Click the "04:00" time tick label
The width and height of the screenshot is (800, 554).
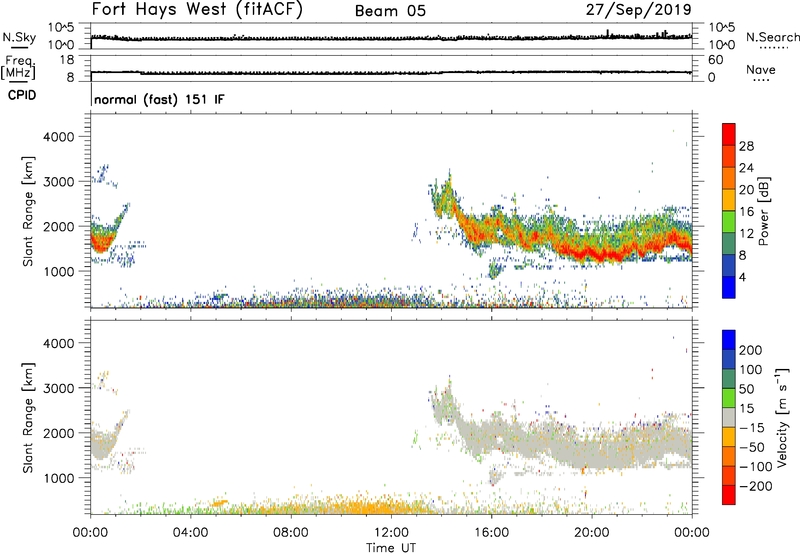coord(190,533)
